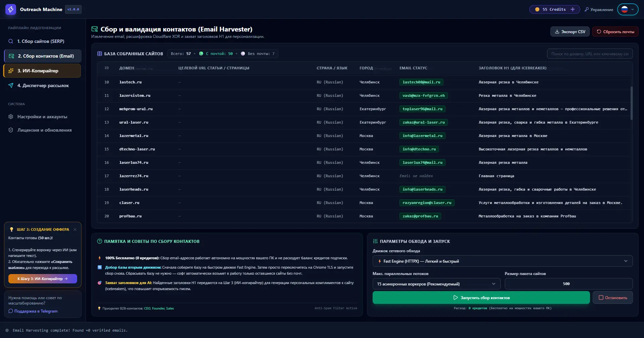Viewport: 644px width, 338px height.
Task: Close the Шаг 3: Создание оффера hint card
Action: click(x=75, y=229)
